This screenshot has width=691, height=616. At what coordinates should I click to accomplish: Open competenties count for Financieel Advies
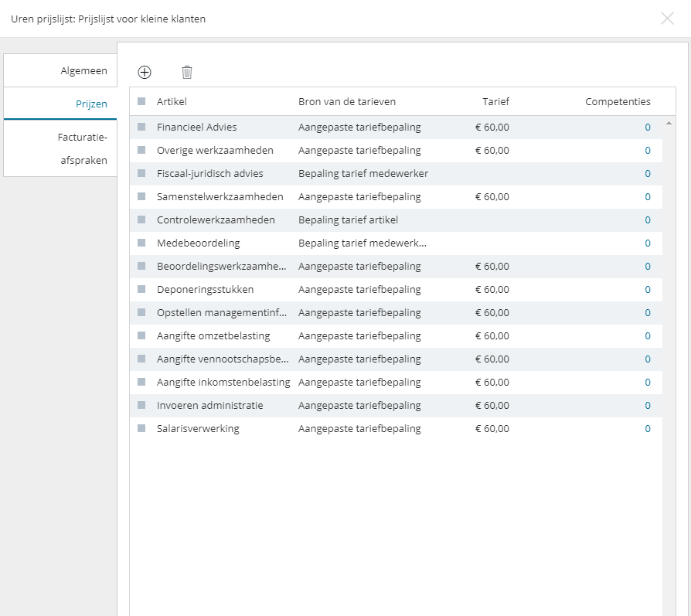648,127
